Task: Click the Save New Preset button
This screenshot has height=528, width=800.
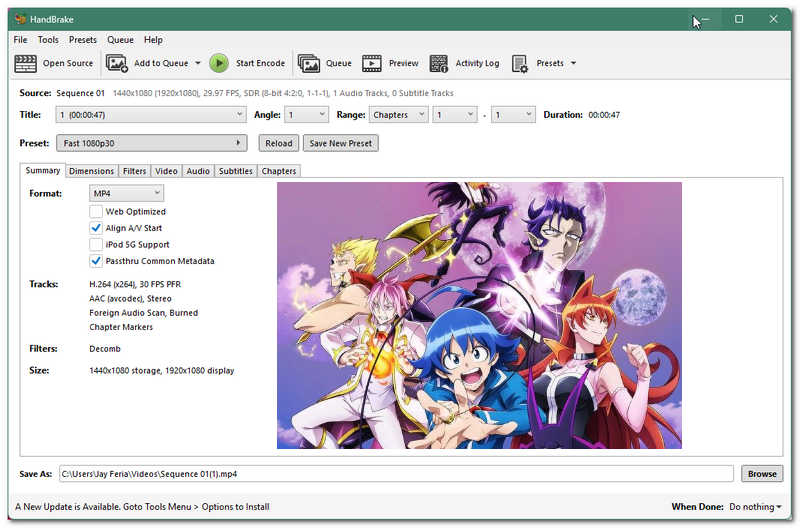Action: point(340,143)
